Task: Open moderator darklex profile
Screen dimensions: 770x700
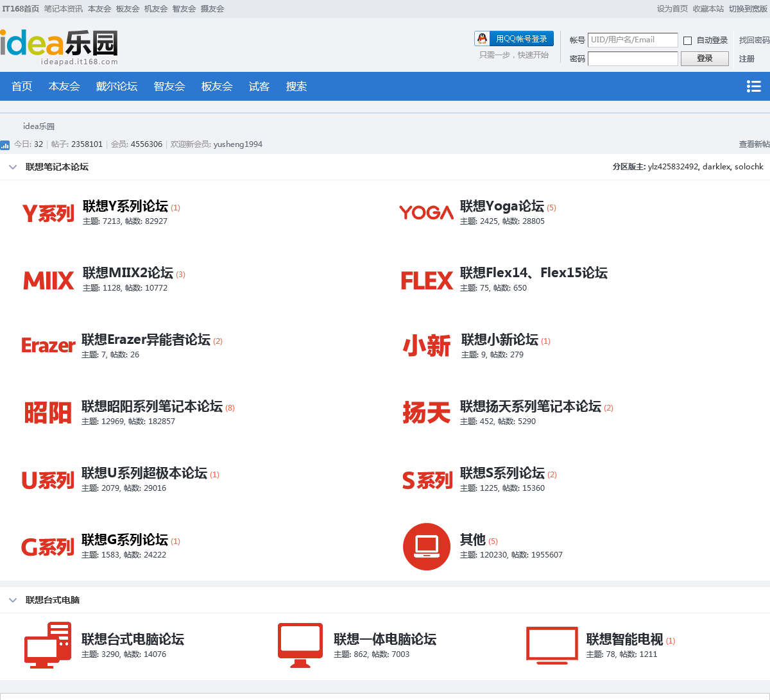Action: 717,167
